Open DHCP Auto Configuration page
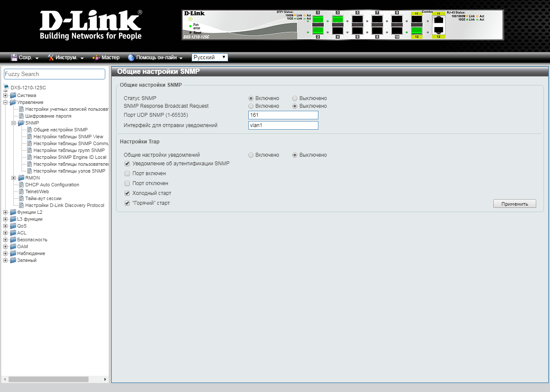This screenshot has width=550, height=392. pos(52,185)
